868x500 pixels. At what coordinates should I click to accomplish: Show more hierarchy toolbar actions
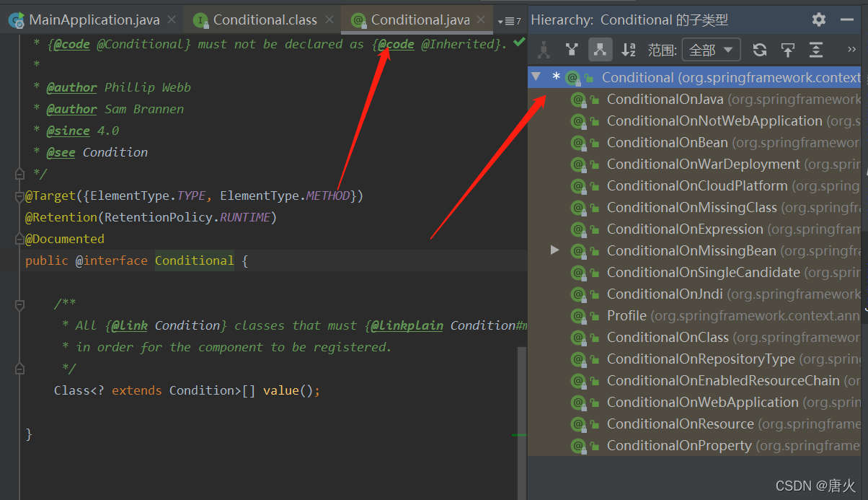[851, 50]
